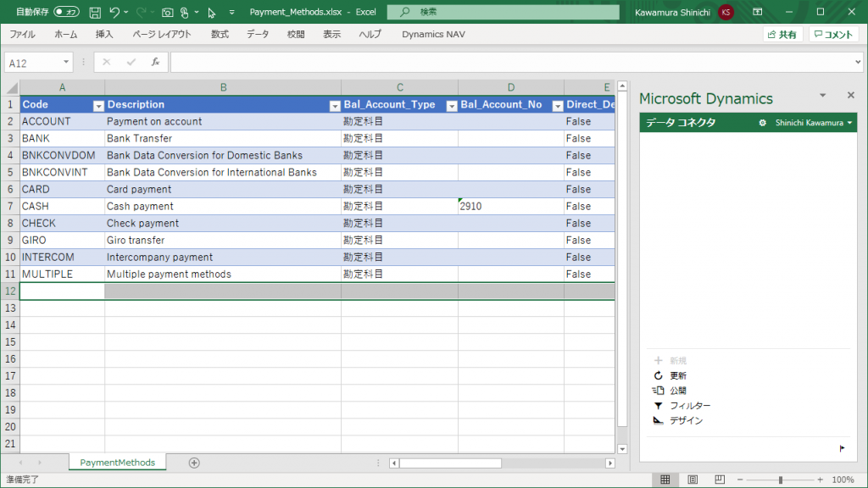Open the ページ レイアウト ribbon tab

(162, 34)
